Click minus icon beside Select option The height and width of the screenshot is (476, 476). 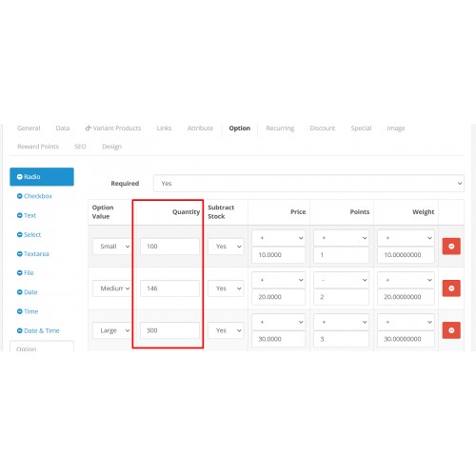tap(19, 235)
